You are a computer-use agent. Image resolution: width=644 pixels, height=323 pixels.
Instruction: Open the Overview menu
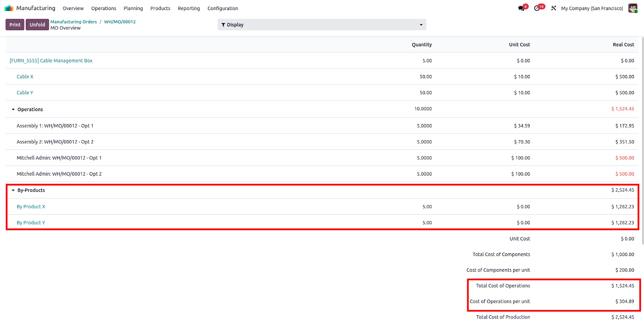73,8
